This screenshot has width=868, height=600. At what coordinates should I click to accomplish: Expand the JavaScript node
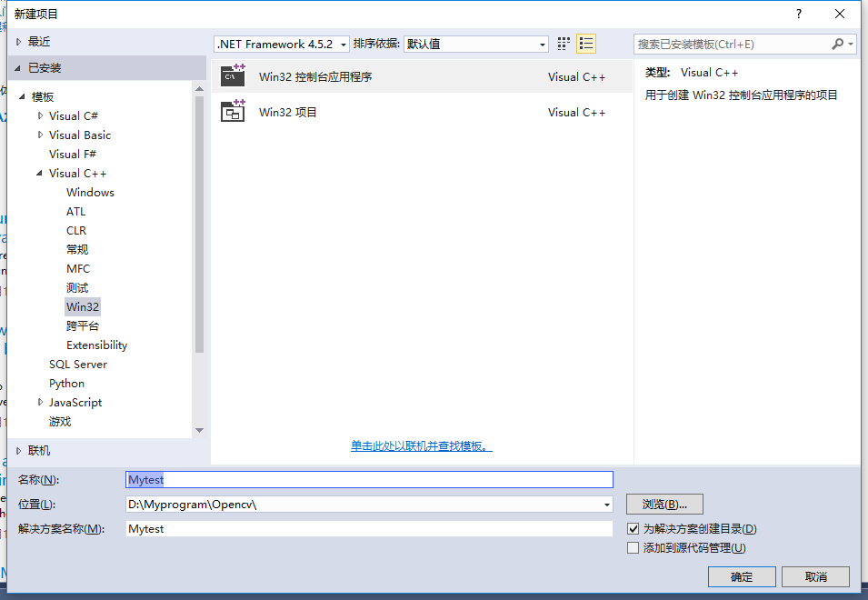pos(40,402)
